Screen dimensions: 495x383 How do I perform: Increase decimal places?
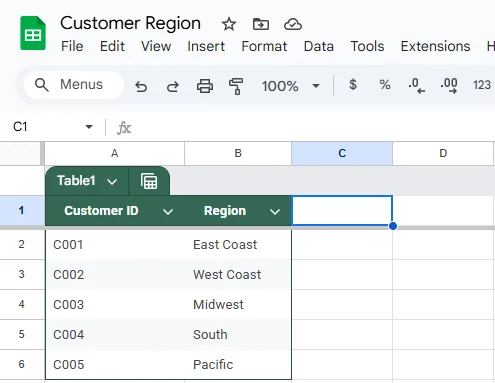(449, 86)
